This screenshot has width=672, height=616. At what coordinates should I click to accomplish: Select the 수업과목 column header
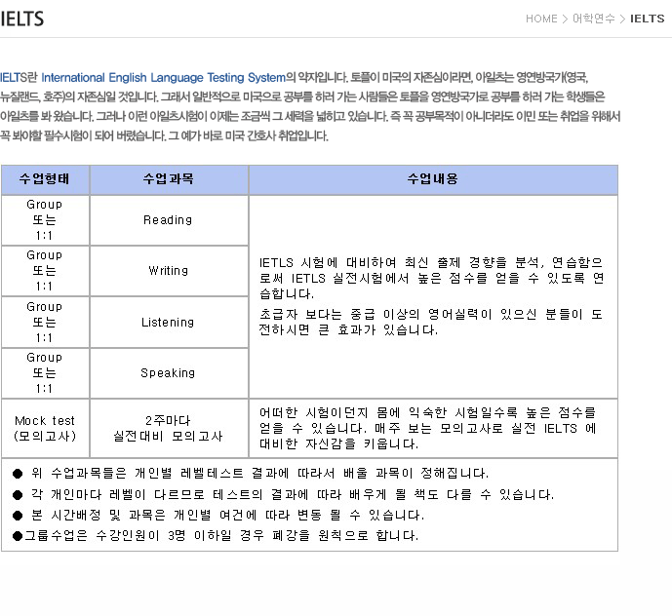[168, 179]
